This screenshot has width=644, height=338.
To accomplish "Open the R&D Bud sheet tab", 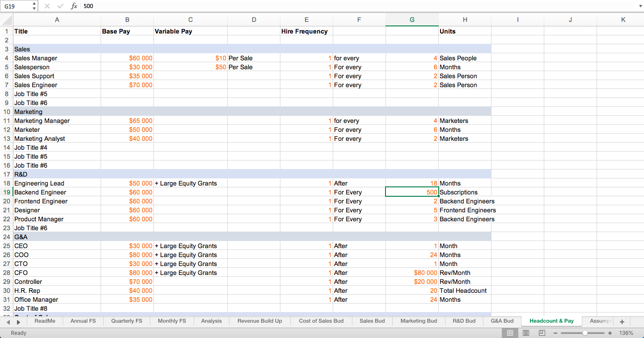I will pos(464,321).
